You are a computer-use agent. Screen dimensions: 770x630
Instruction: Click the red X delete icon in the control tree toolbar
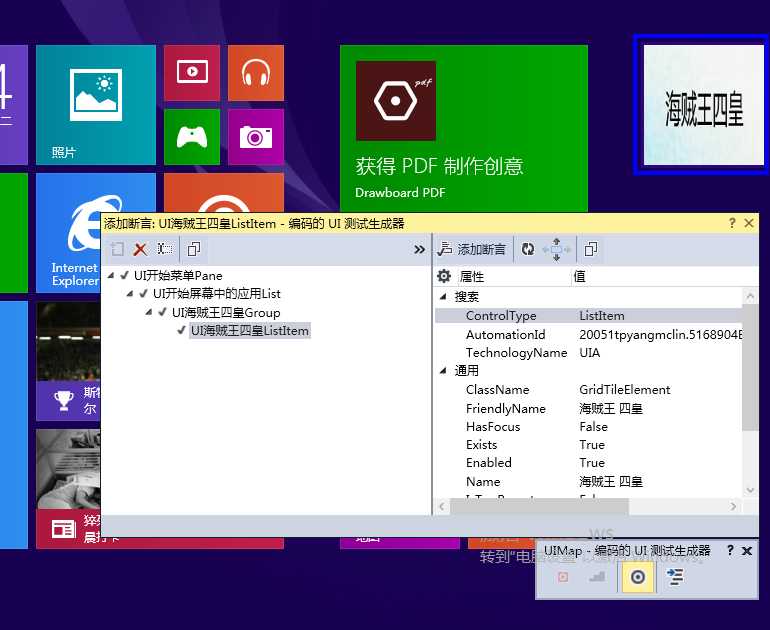140,249
